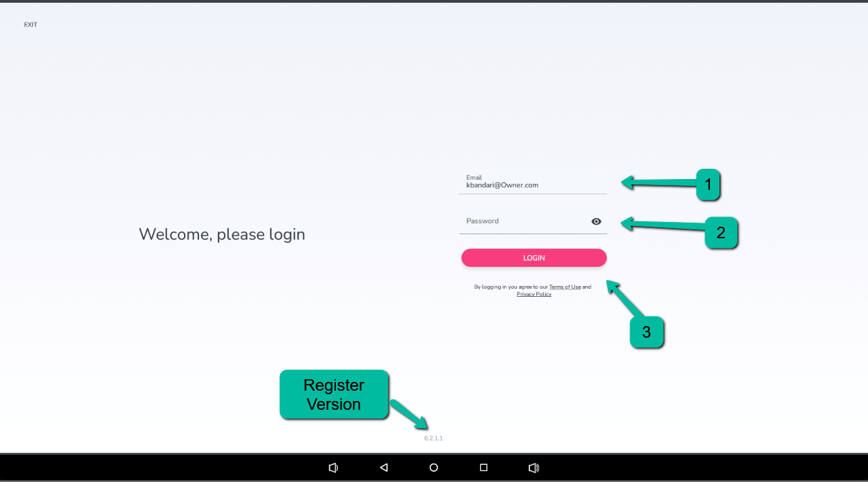Open the Privacy Policy link
868x482 pixels.
tap(533, 294)
